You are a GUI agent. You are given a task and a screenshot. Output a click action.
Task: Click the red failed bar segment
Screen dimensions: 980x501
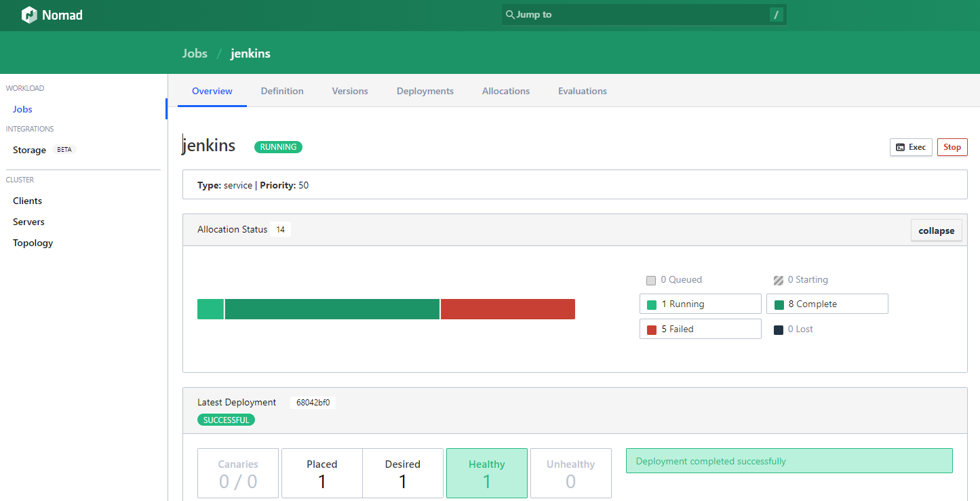pos(508,309)
